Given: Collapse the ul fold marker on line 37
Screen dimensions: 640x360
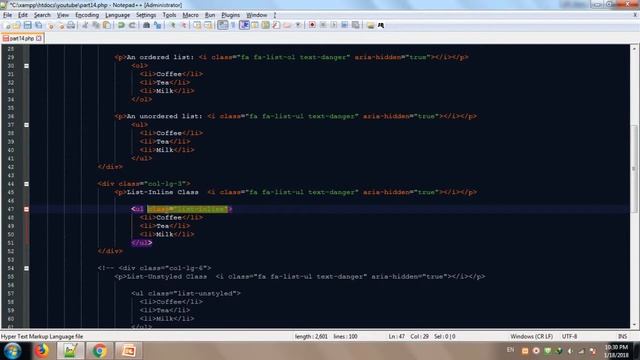Looking at the screenshot, I should click(26, 125).
